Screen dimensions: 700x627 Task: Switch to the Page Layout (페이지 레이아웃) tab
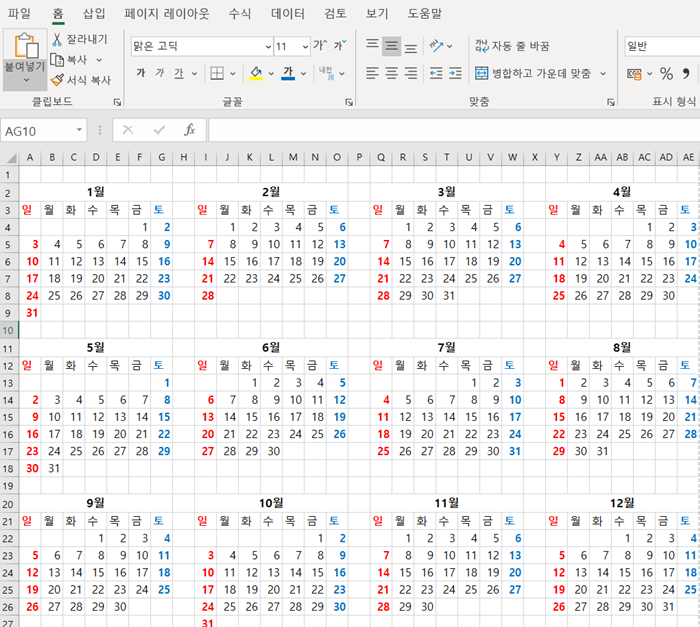click(167, 13)
